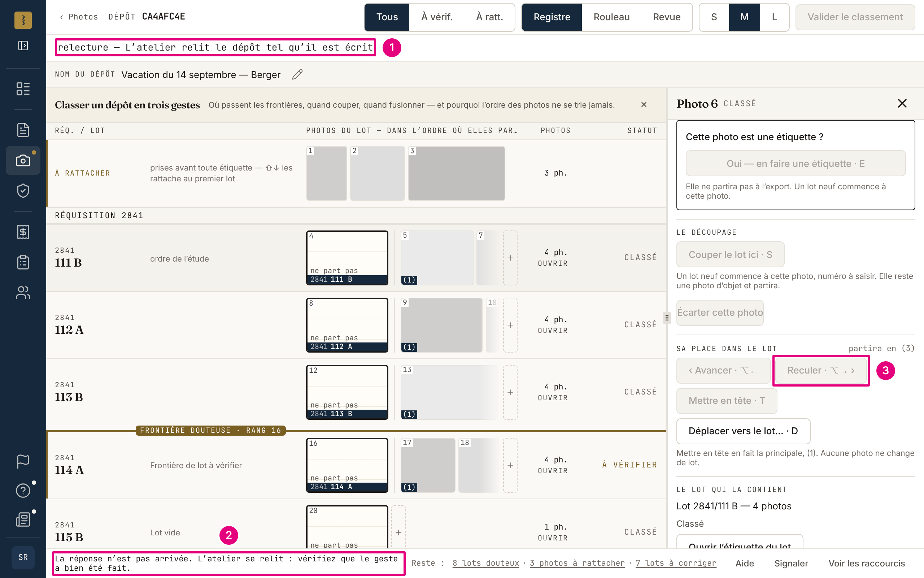Open lot 115 B via OUVRIR
The height and width of the screenshot is (578, 924).
[x=553, y=538]
